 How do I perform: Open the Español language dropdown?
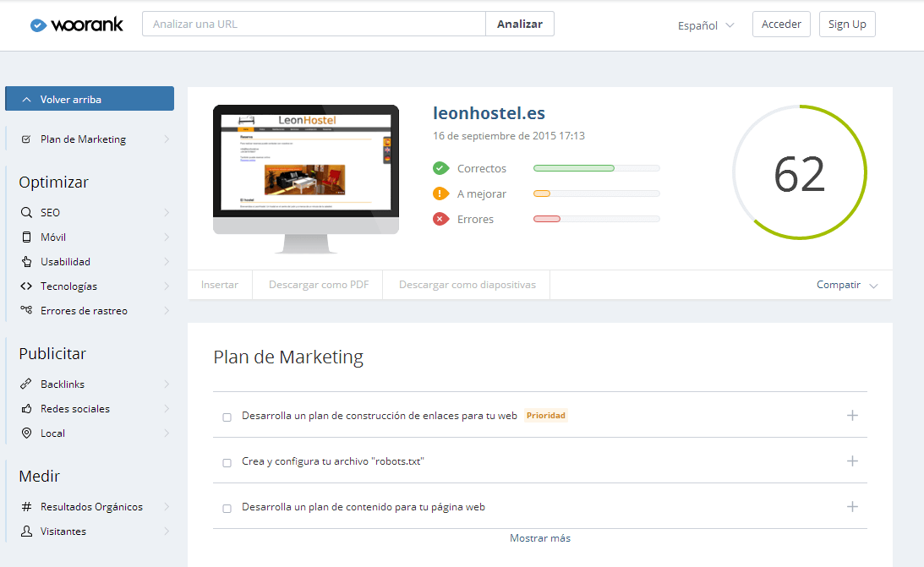click(706, 25)
